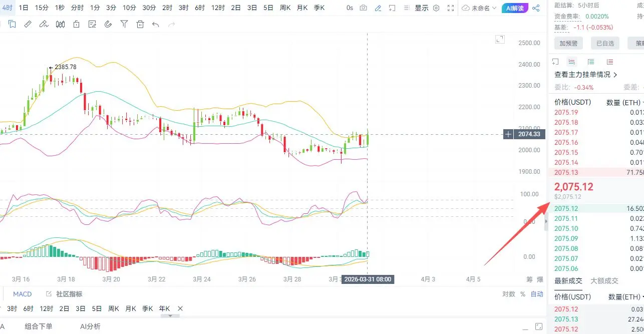Click the 加预警 alert button
Screen dimensions: 644x334
[568, 44]
